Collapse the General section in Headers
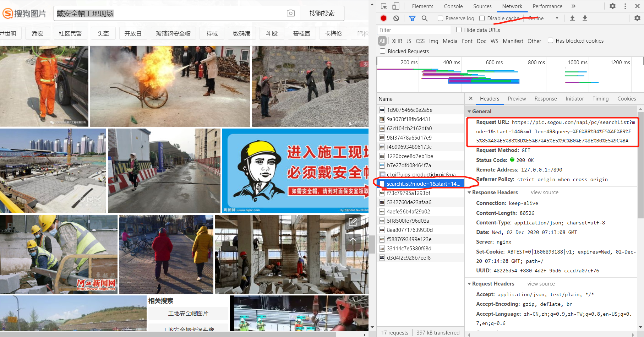Image resolution: width=644 pixels, height=337 pixels. [470, 111]
